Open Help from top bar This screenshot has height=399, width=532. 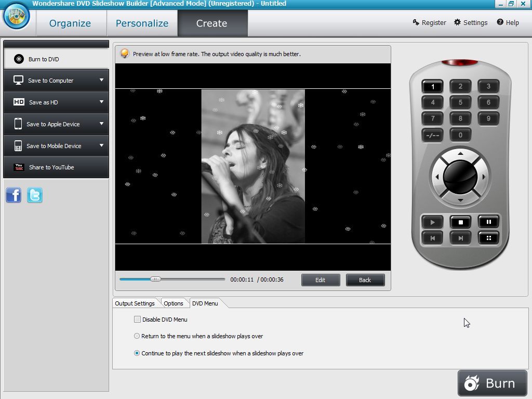coord(508,23)
